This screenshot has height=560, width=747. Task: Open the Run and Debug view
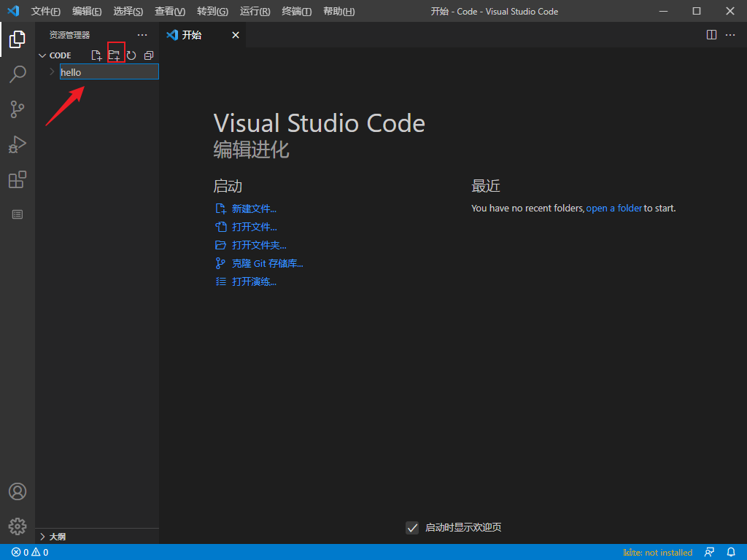pyautogui.click(x=18, y=144)
